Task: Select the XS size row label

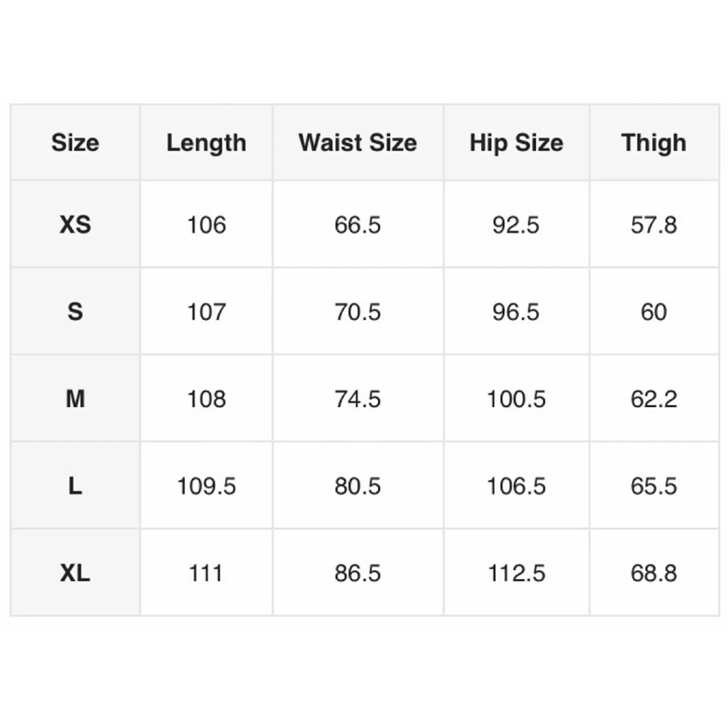Action: point(75,225)
